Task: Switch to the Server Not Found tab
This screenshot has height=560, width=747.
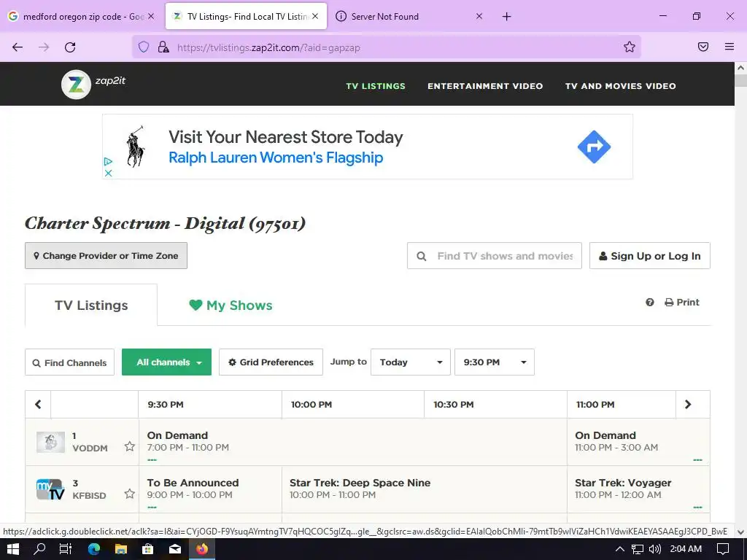Action: click(x=385, y=17)
